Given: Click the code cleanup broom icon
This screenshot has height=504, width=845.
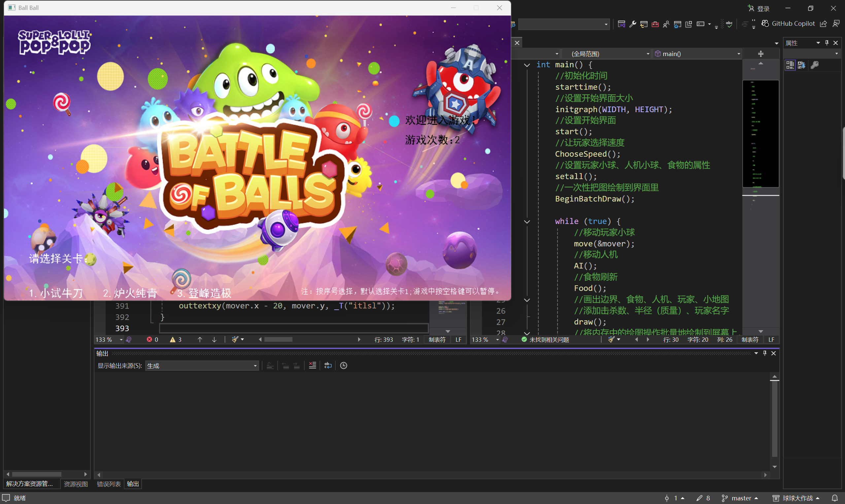Looking at the screenshot, I should tap(235, 339).
